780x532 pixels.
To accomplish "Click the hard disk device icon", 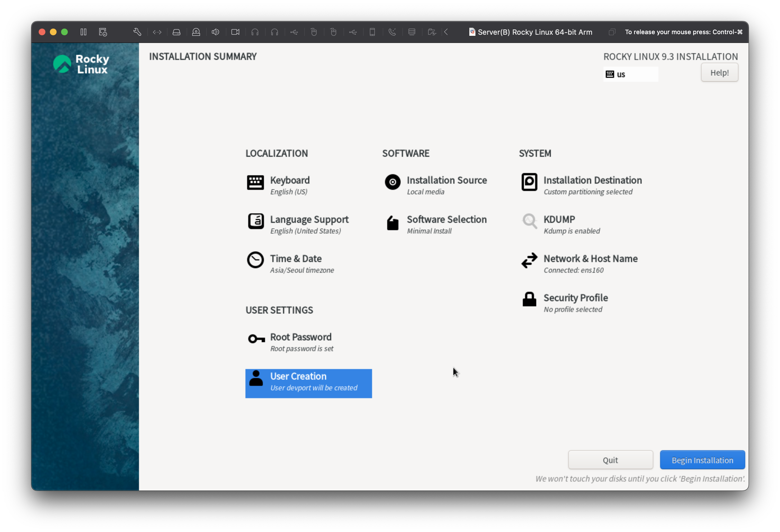I will 177,32.
